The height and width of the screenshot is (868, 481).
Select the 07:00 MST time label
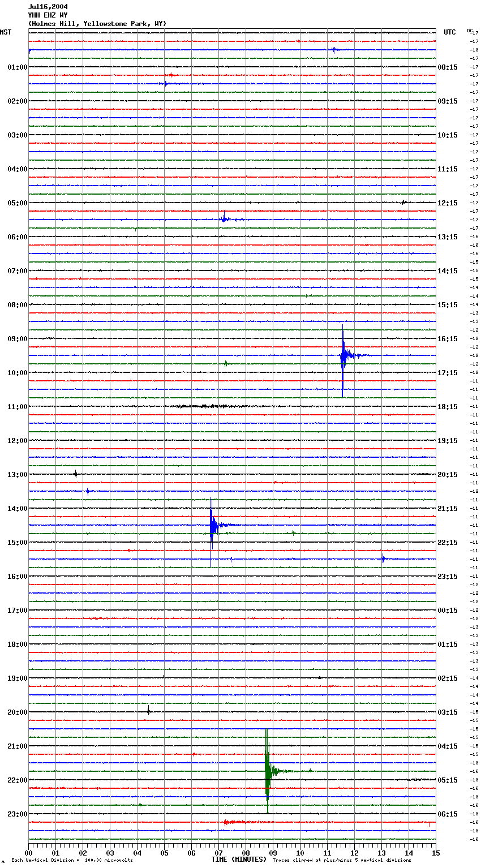pyautogui.click(x=18, y=271)
